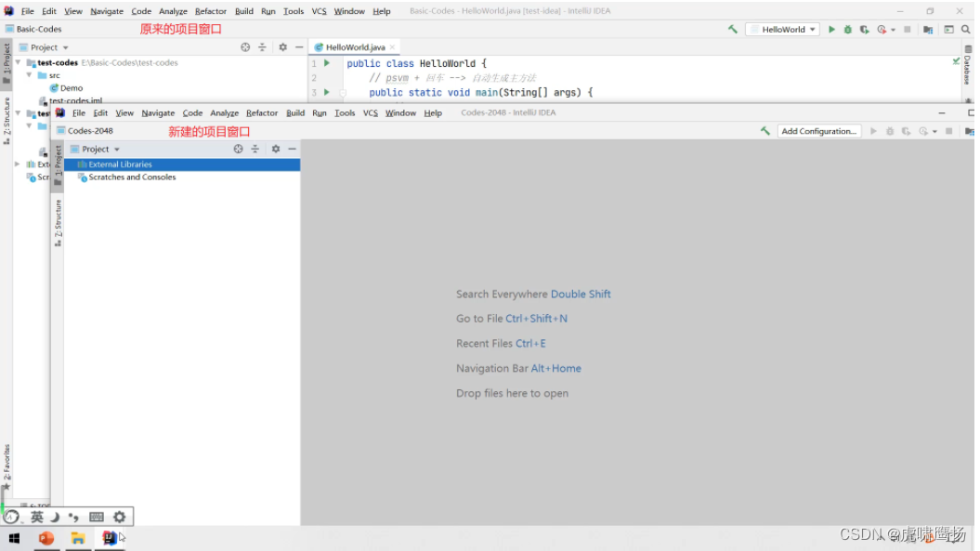
Task: Click locate-target icon in Basic-Codes Project panel
Action: click(245, 46)
